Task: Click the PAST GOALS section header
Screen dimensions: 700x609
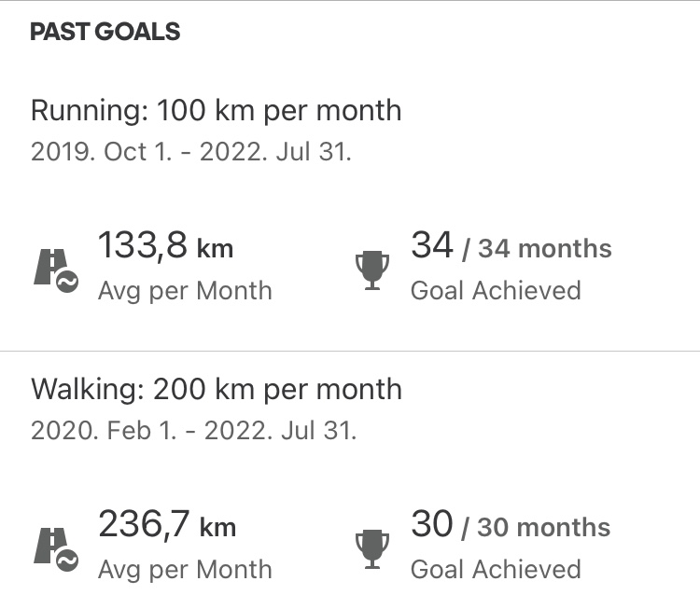Action: 105,33
